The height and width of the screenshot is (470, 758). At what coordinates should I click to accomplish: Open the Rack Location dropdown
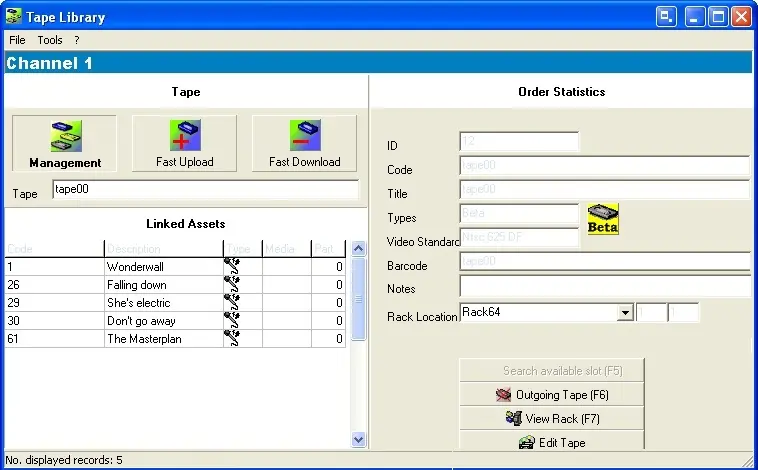click(625, 313)
